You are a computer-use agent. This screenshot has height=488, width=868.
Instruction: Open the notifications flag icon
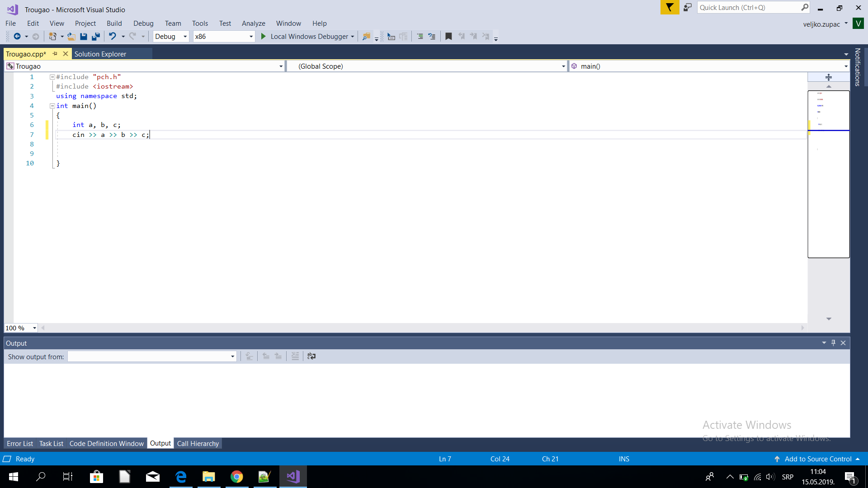pos(670,8)
